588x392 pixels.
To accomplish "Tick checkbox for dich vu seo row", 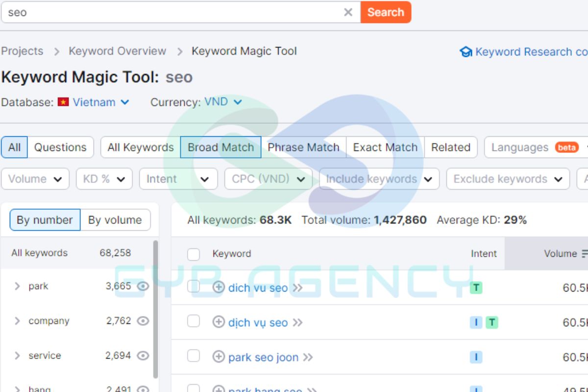I will 194,287.
